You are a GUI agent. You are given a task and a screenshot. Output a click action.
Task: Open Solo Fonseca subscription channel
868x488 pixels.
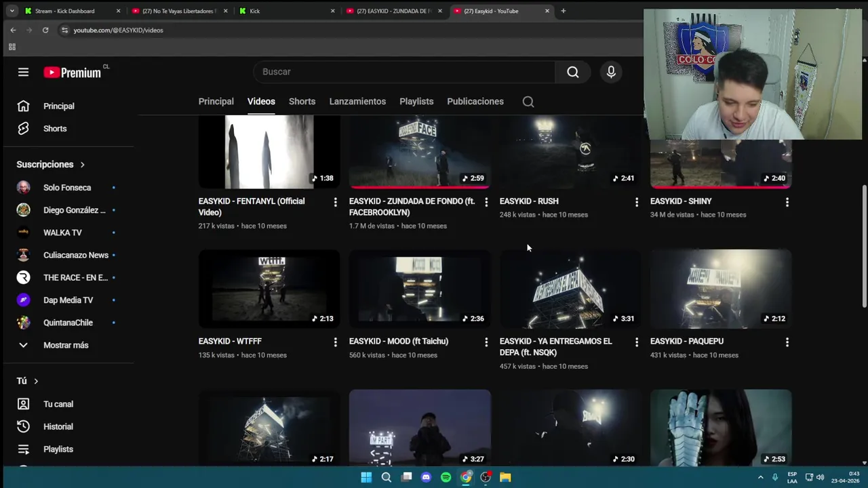coord(66,188)
